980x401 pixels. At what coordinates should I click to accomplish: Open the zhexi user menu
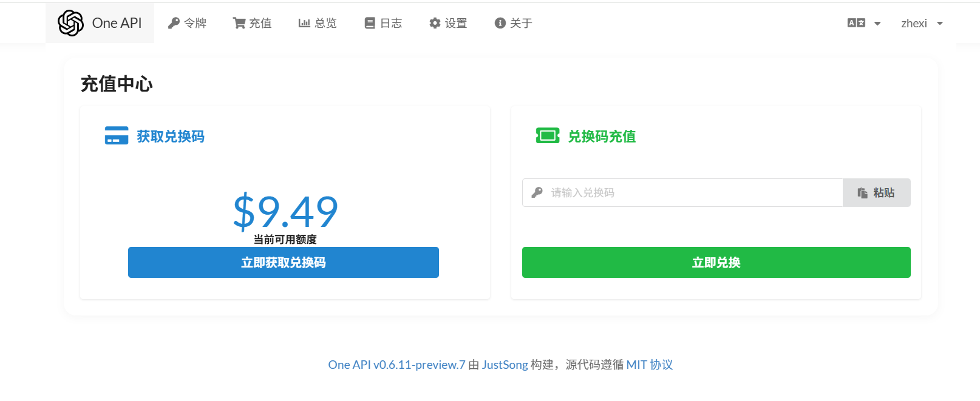921,24
